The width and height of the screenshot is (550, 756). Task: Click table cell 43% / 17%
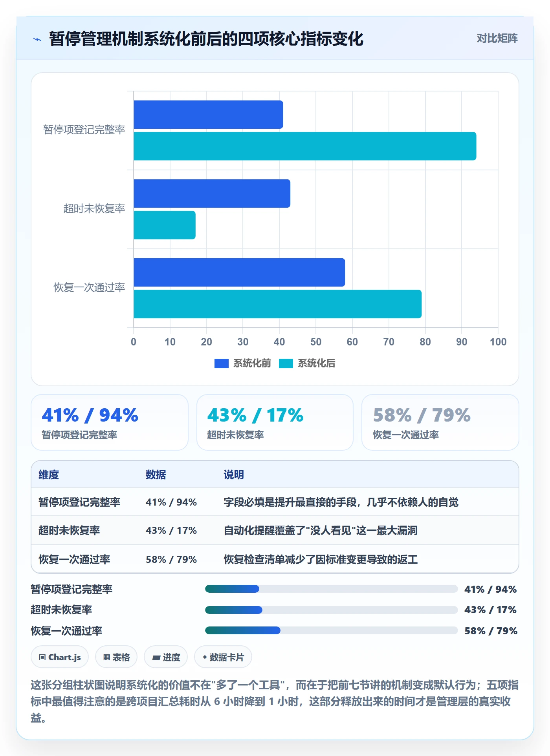[x=171, y=531]
